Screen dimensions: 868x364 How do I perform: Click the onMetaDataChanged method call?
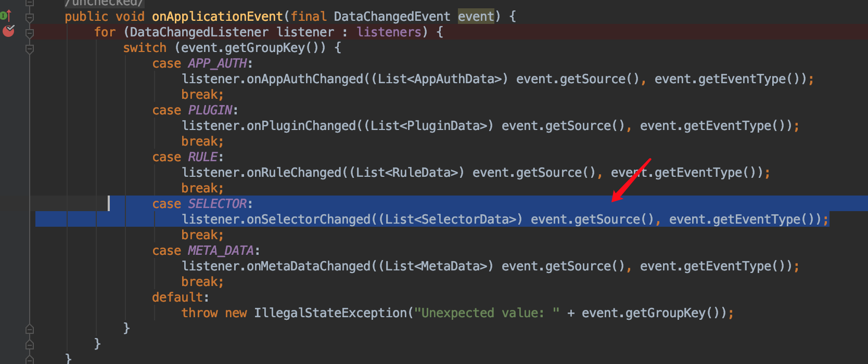coord(309,266)
